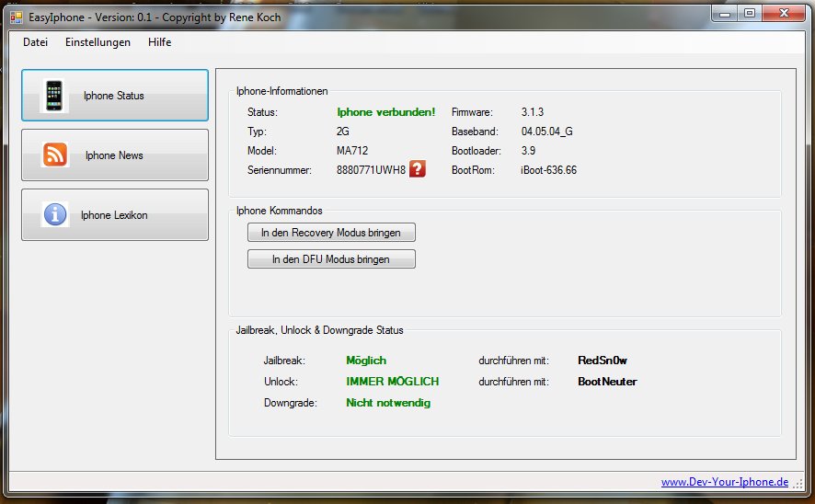Viewport: 815px width, 504px height.
Task: Click the 'BootRom:' label
Action: [474, 170]
